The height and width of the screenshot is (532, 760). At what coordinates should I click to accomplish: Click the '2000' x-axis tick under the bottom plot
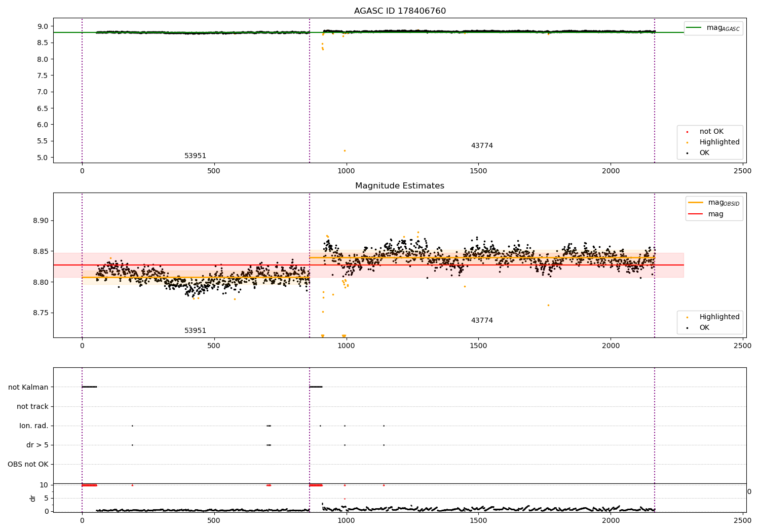611,520
